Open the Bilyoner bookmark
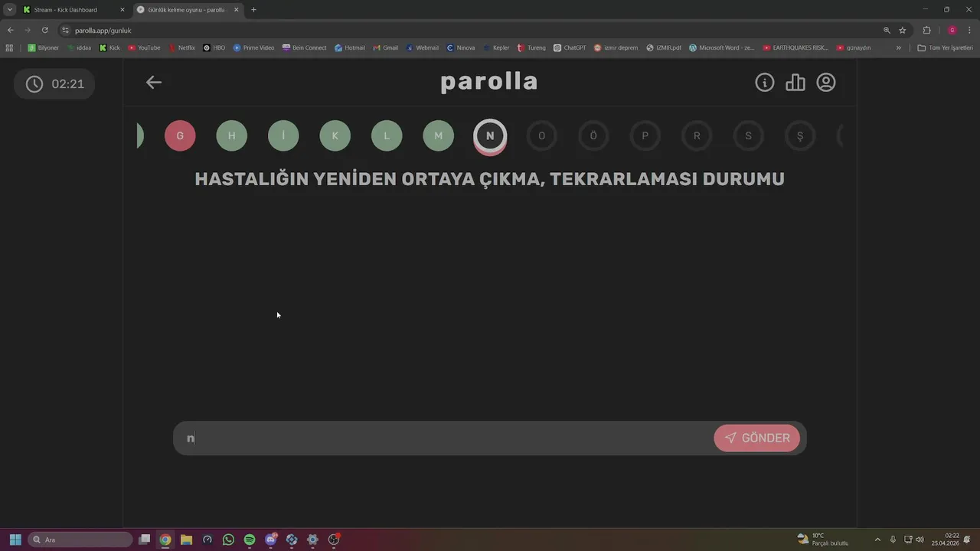 click(x=43, y=47)
